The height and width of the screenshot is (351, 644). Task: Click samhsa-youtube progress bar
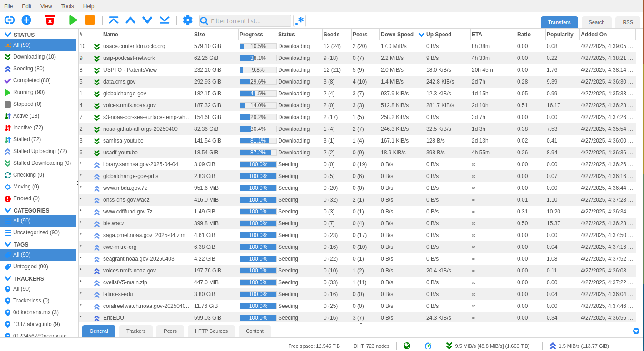(258, 141)
